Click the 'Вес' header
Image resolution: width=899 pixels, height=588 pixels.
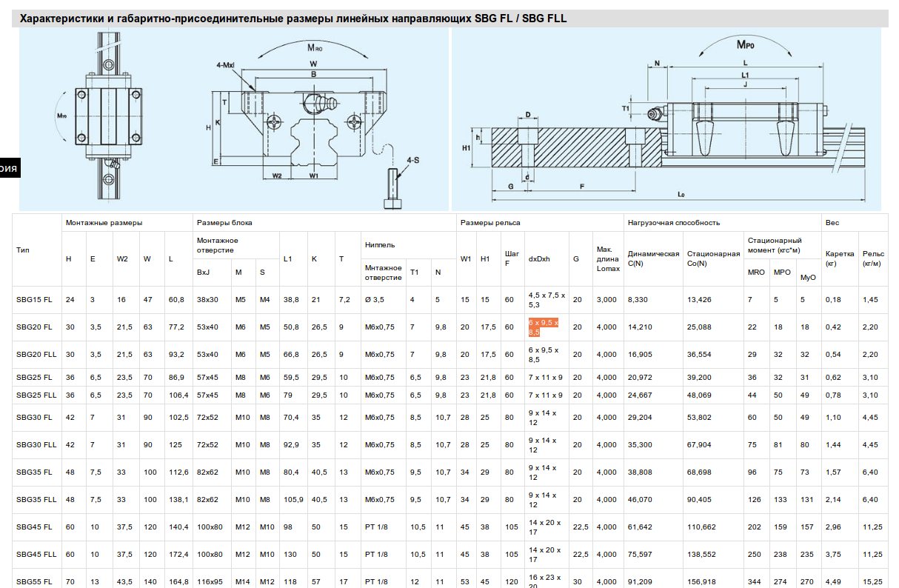832,222
